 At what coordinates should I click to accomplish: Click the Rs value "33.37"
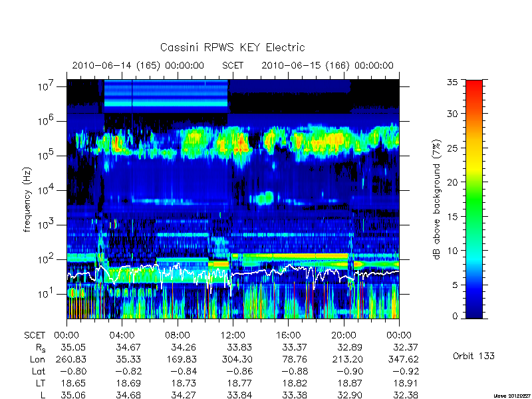[x=294, y=347]
